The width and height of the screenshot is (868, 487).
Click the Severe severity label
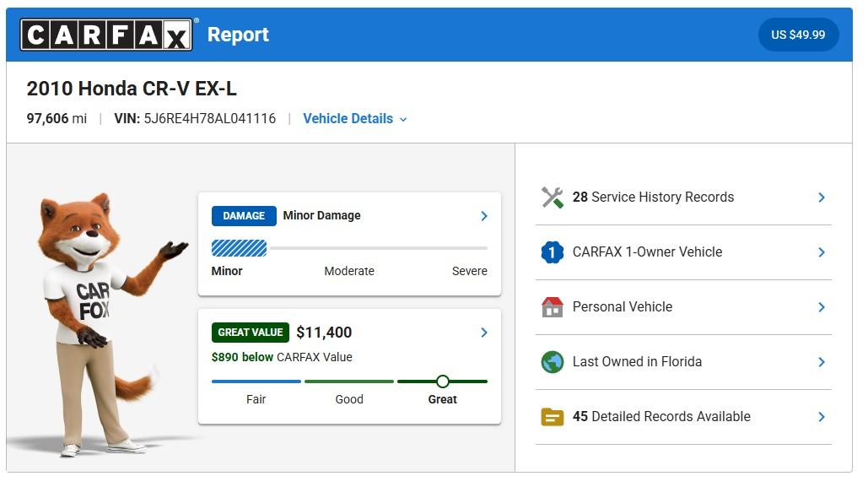point(469,271)
